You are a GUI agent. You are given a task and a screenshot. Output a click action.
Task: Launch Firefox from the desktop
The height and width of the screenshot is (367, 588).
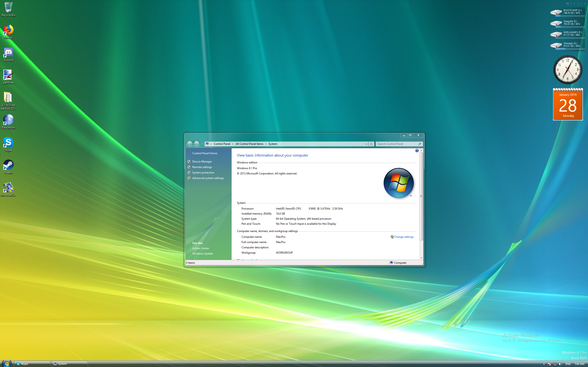pyautogui.click(x=8, y=31)
